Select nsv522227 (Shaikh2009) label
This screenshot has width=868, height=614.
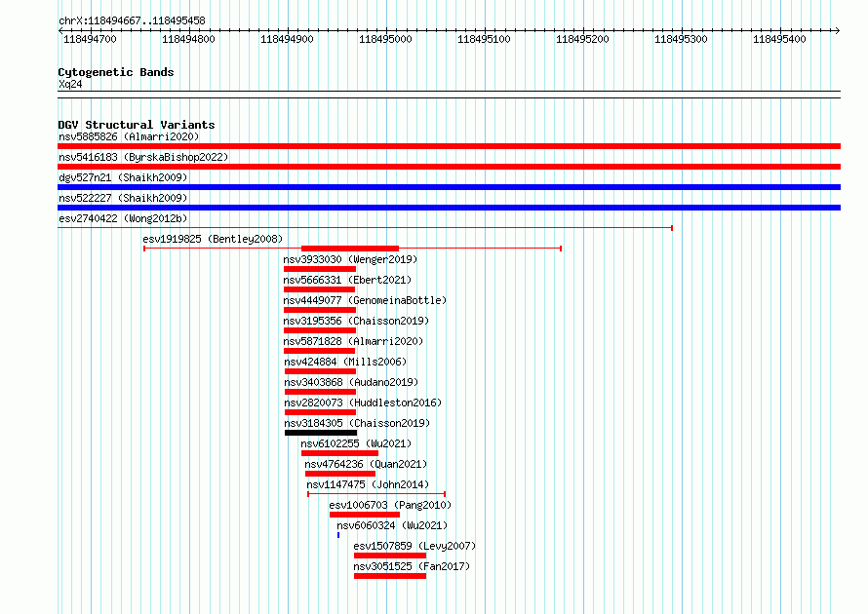pos(123,198)
